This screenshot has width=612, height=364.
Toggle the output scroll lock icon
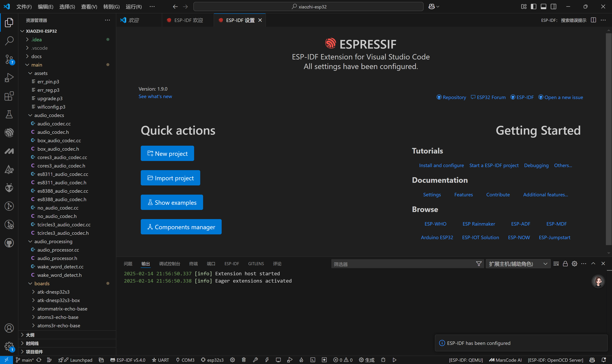[565, 264]
